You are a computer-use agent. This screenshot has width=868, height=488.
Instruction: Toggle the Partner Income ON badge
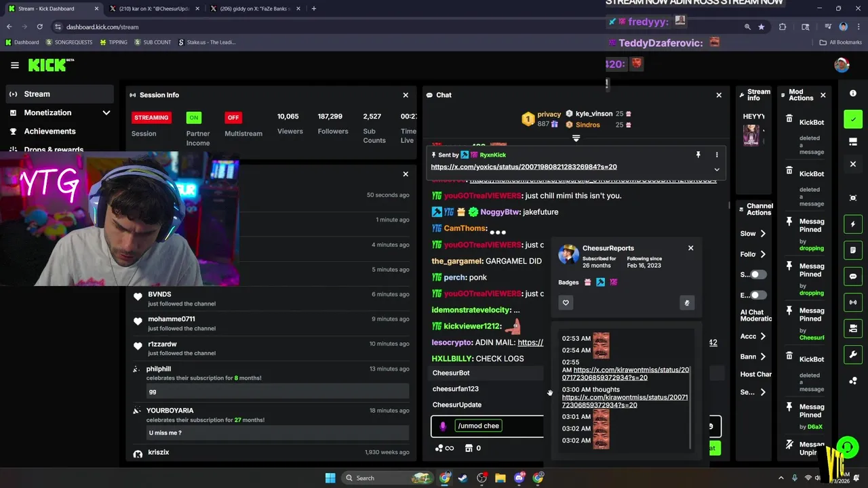194,117
